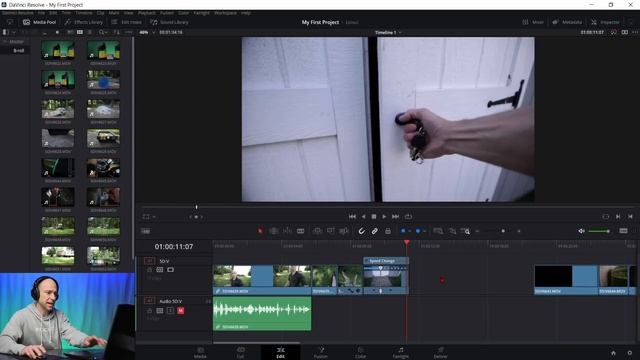Switch media pool to thumbnail view
Screen dimensions: 640x360
(80, 32)
